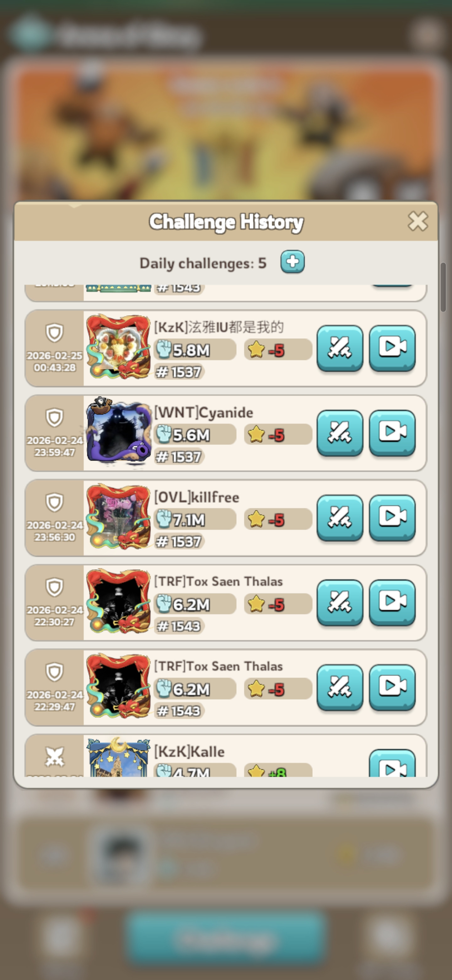Click the challenge history scrollbar handle
The image size is (452, 980).
pyautogui.click(x=443, y=287)
